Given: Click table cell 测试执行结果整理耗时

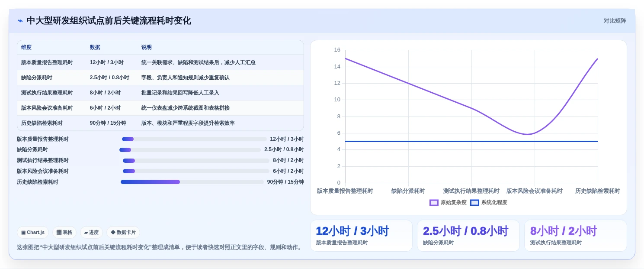Looking at the screenshot, I should pos(47,93).
